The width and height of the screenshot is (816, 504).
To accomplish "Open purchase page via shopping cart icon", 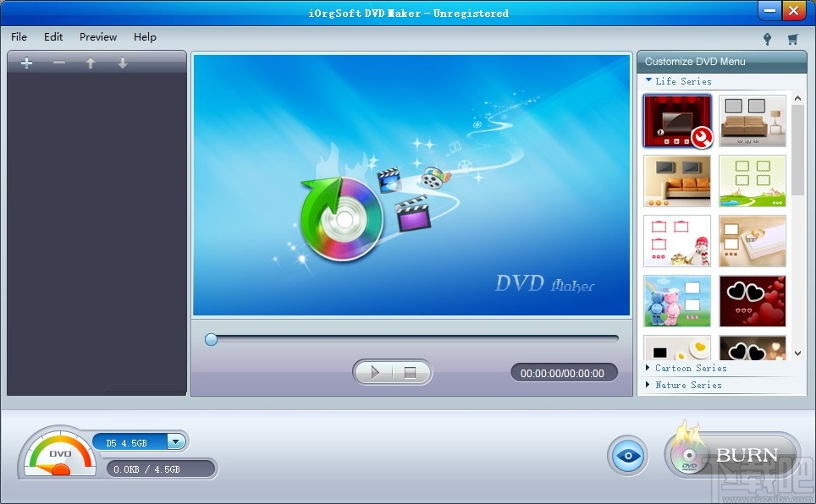I will coord(792,38).
